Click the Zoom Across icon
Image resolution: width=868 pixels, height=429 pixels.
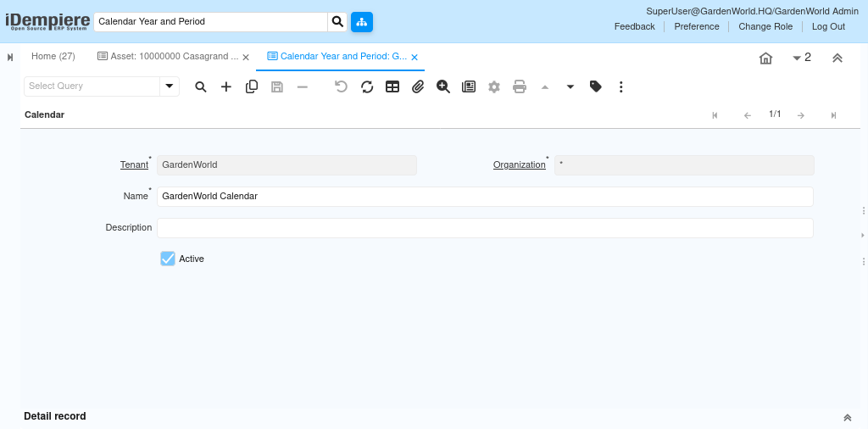(x=443, y=86)
